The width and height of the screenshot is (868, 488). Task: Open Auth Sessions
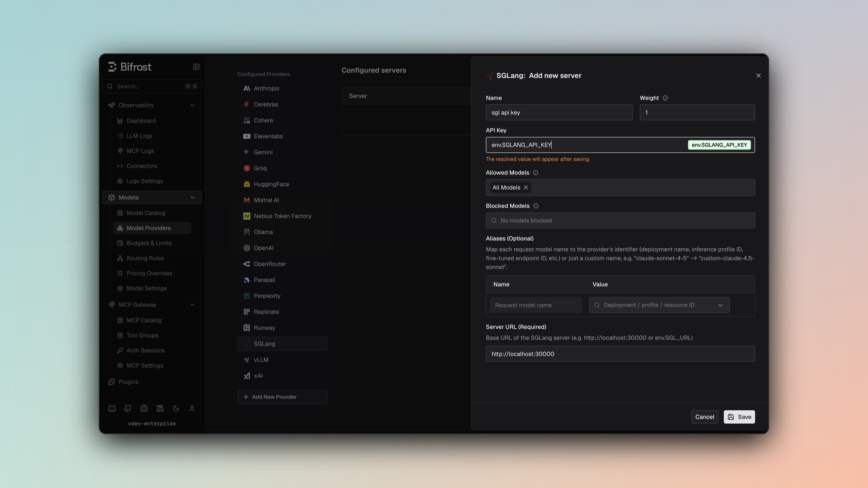(152, 350)
